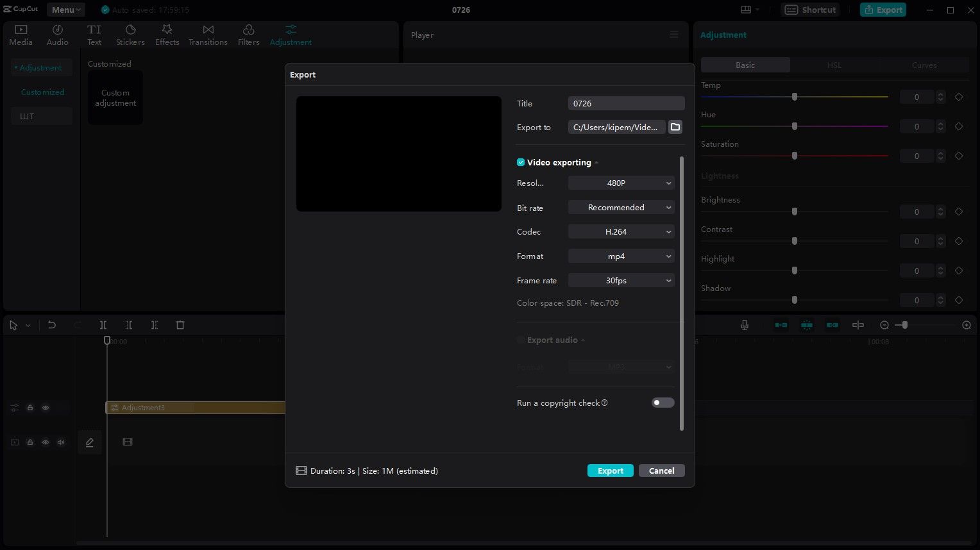Open the Frame rate dropdown showing 30fps

click(620, 280)
